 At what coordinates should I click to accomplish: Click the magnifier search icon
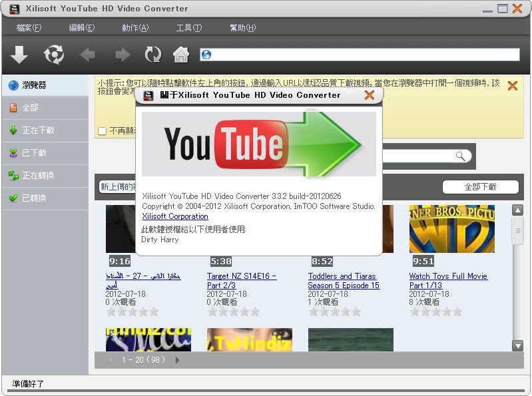tap(460, 156)
